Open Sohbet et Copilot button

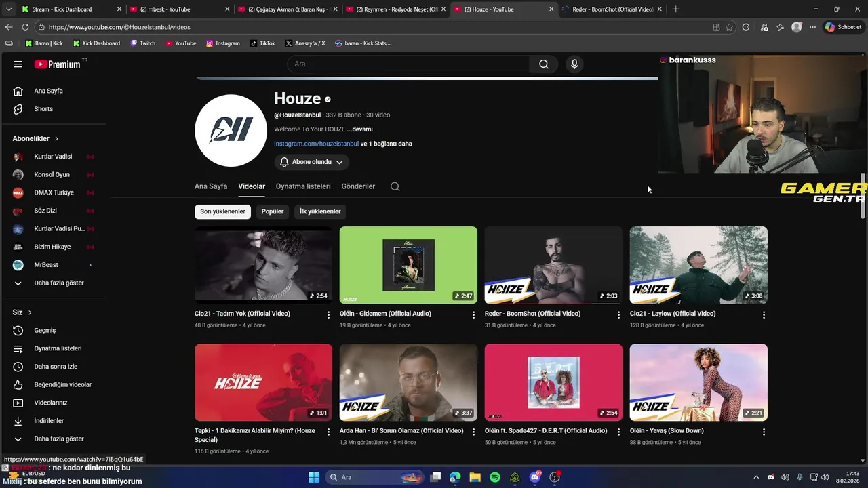[x=843, y=27]
